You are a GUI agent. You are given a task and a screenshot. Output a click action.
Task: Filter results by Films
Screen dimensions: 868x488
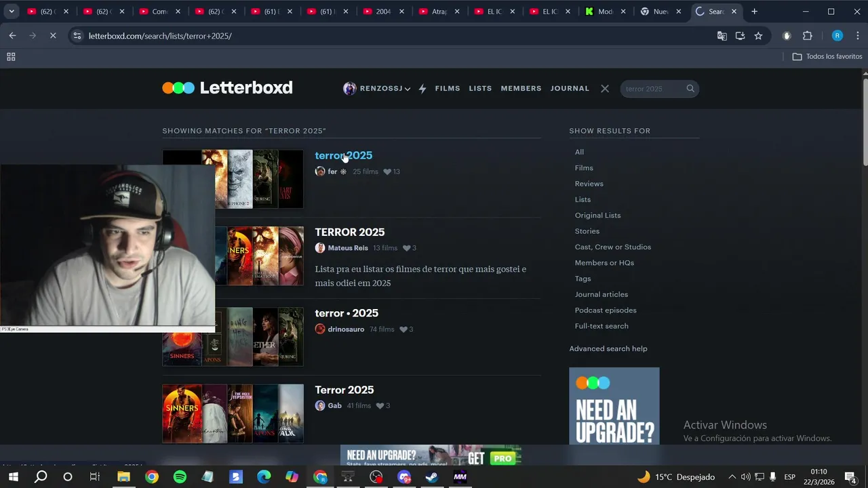[584, 168]
